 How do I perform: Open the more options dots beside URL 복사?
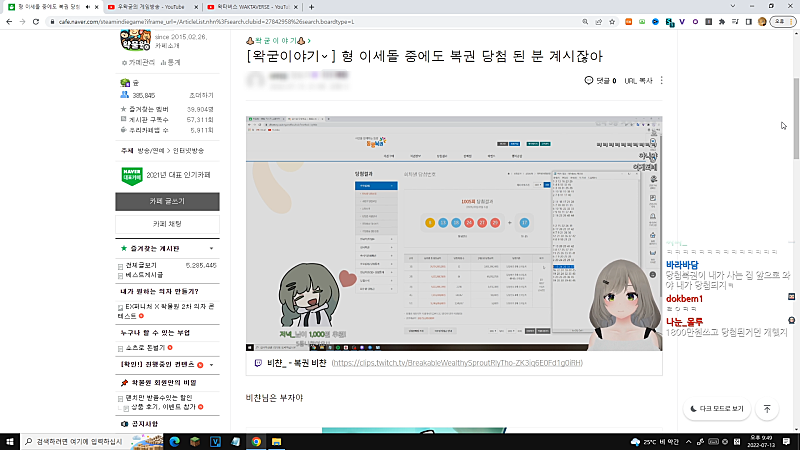click(x=662, y=81)
